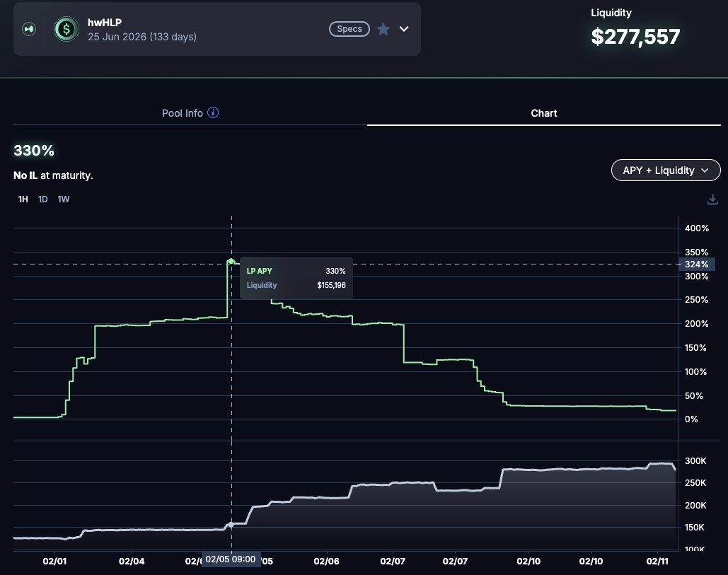Switch to the Pool Info tab
The width and height of the screenshot is (728, 575).
pyautogui.click(x=190, y=112)
